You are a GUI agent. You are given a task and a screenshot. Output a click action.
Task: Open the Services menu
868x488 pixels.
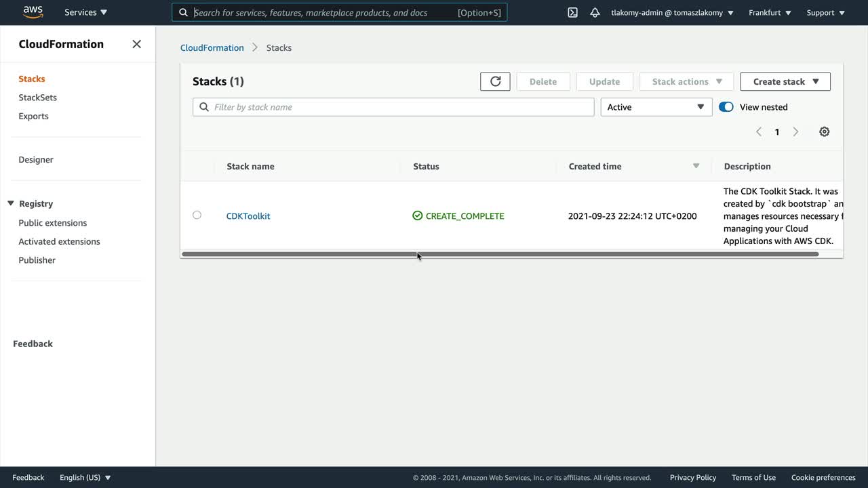[85, 12]
